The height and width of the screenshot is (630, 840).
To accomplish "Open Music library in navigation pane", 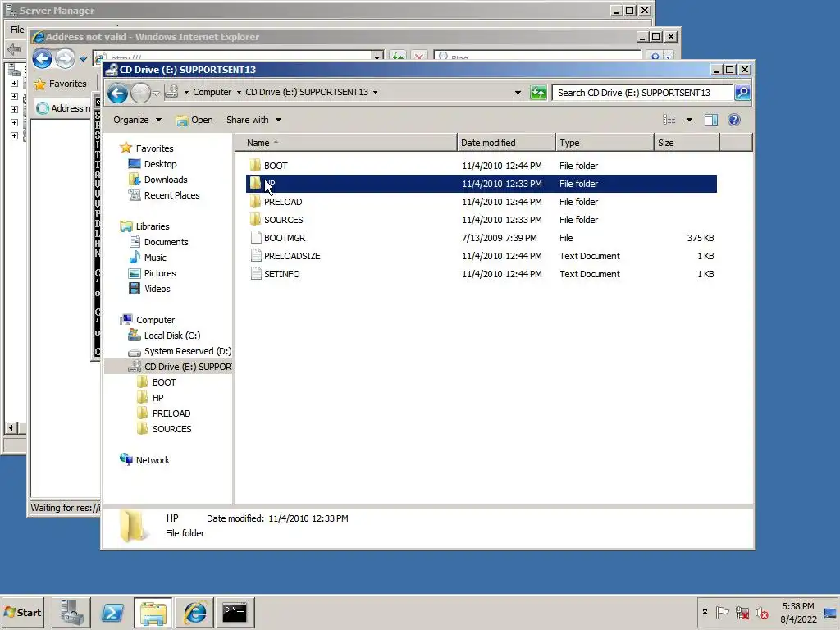I will tap(155, 257).
